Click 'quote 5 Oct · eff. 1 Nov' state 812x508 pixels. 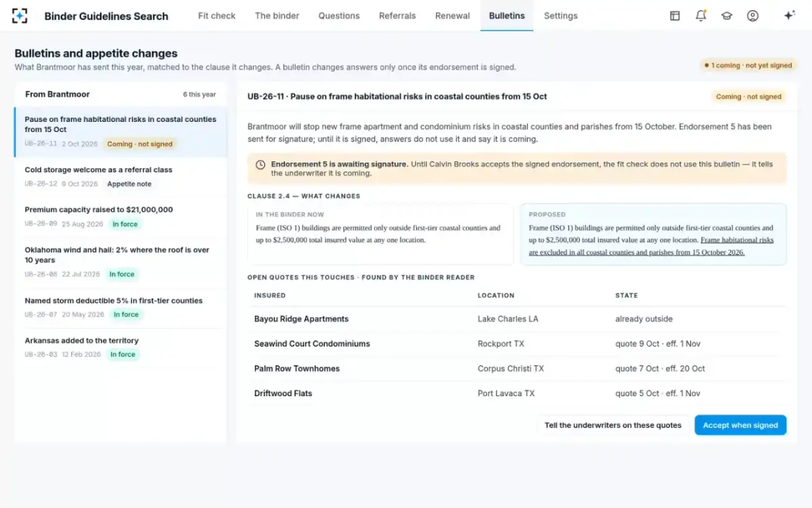tap(658, 394)
